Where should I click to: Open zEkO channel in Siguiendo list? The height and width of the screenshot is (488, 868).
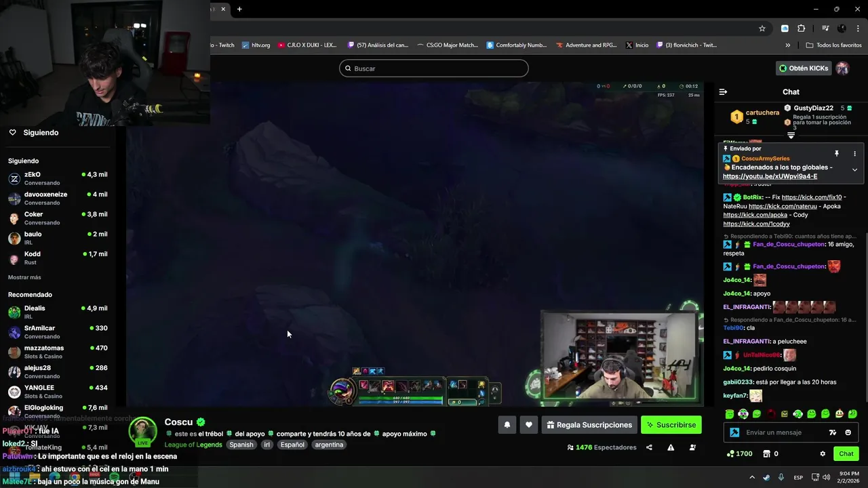(58, 178)
